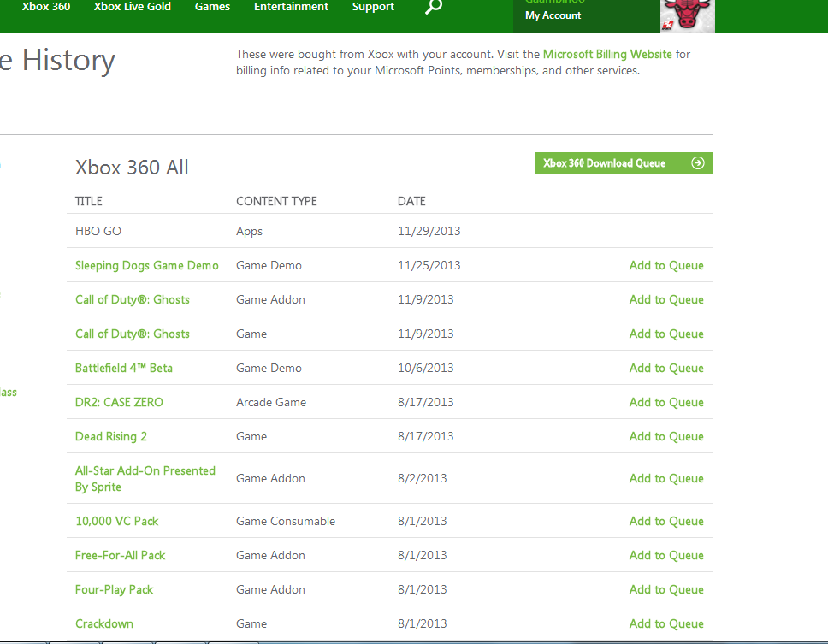Add Crackdown to queue
Screen dimensions: 828x644
(x=666, y=624)
